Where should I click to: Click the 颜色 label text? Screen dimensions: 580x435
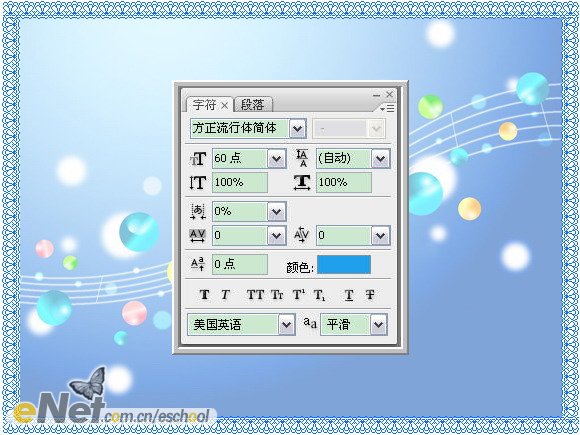click(x=300, y=267)
